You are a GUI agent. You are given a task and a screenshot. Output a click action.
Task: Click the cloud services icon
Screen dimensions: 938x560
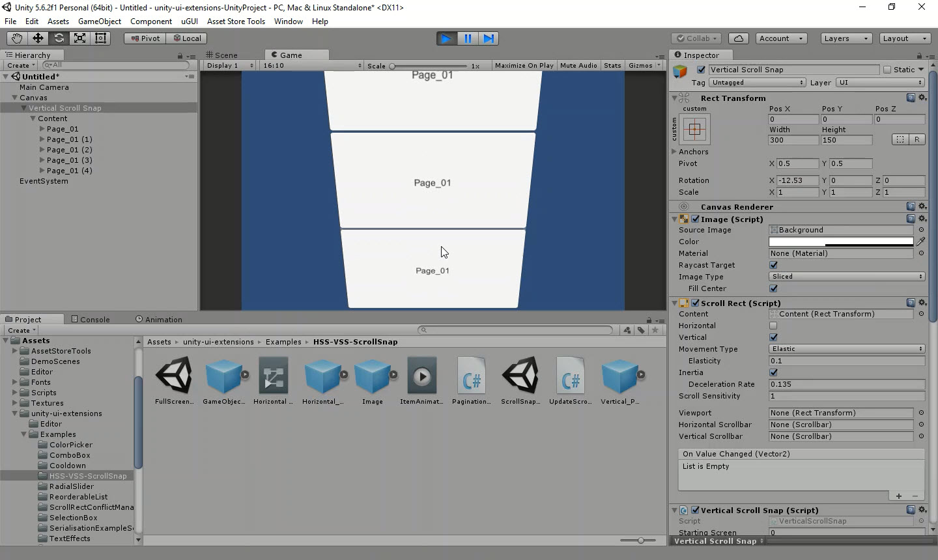[738, 38]
